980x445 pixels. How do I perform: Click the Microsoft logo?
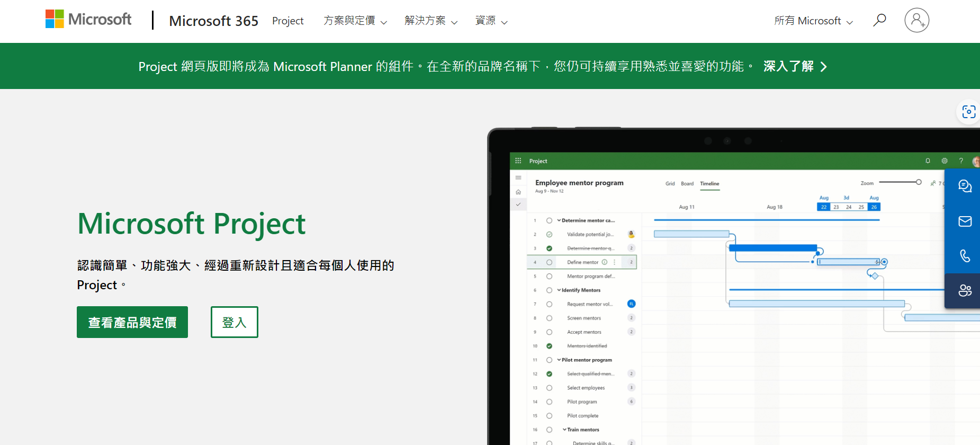pos(88,19)
